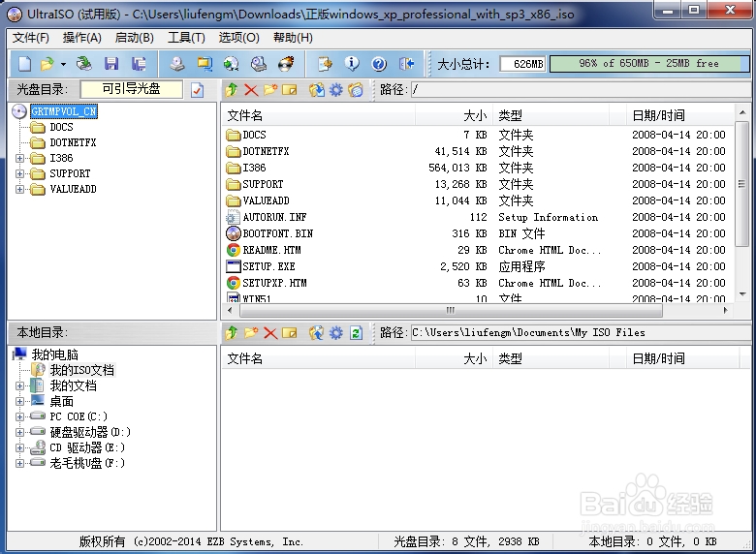Click the rename icon in local toolbar
The width and height of the screenshot is (756, 554).
tap(289, 333)
